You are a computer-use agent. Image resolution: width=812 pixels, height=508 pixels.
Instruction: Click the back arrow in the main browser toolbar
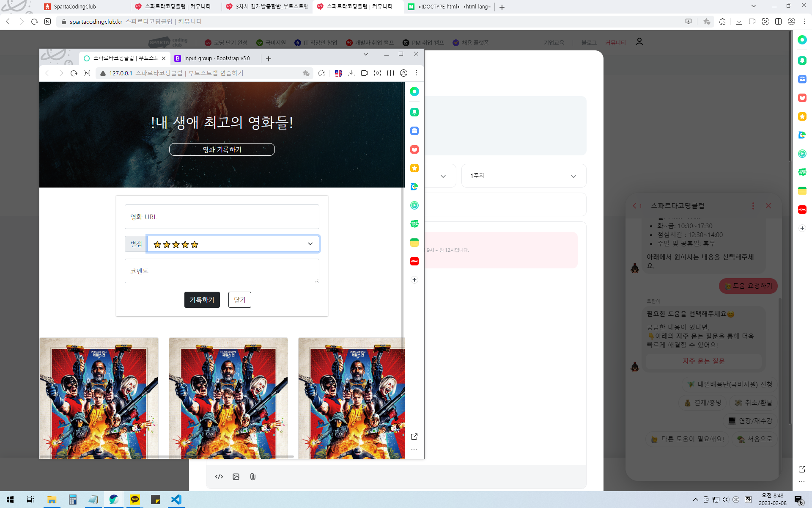tap(8, 21)
